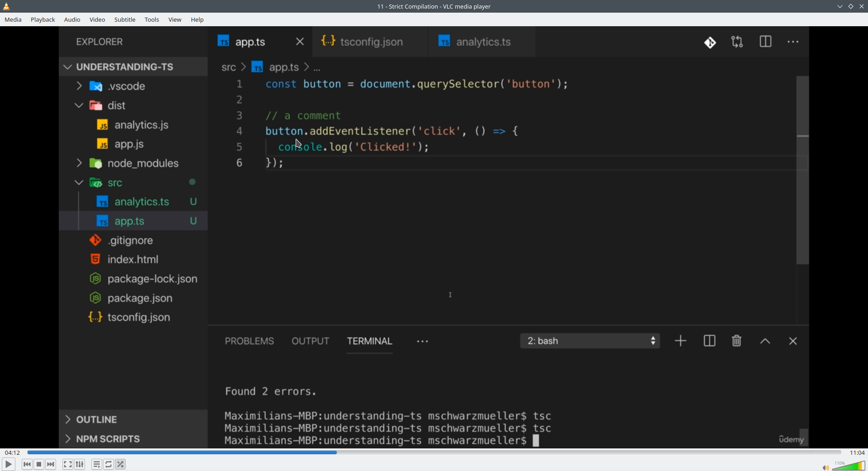Viewport: 868px width, 471px height.
Task: Click code line 1 with querySelector
Action: [416, 85]
